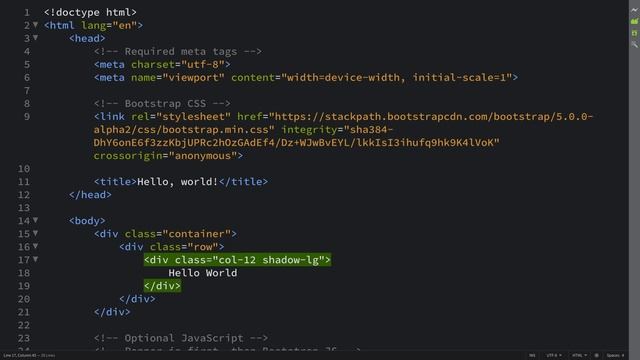Collapse the row div fold at line 16
The image size is (640, 360).
(x=36, y=247)
